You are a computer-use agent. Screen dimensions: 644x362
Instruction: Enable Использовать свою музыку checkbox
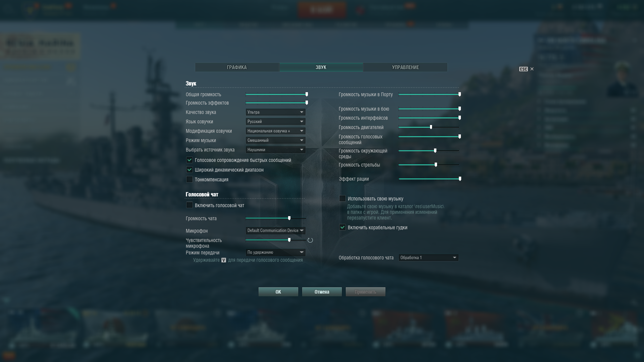click(342, 198)
